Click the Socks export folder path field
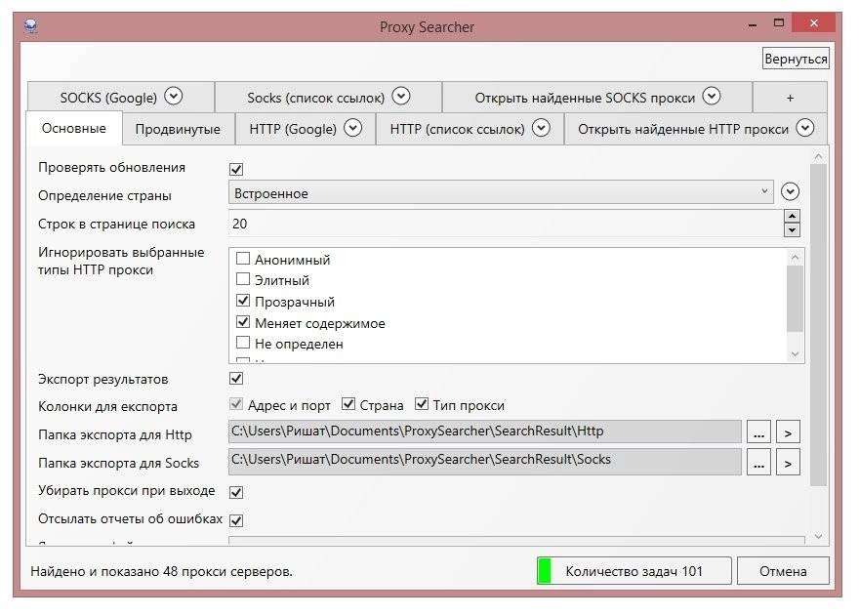Viewport: 859px width, 616px height. pyautogui.click(x=485, y=462)
